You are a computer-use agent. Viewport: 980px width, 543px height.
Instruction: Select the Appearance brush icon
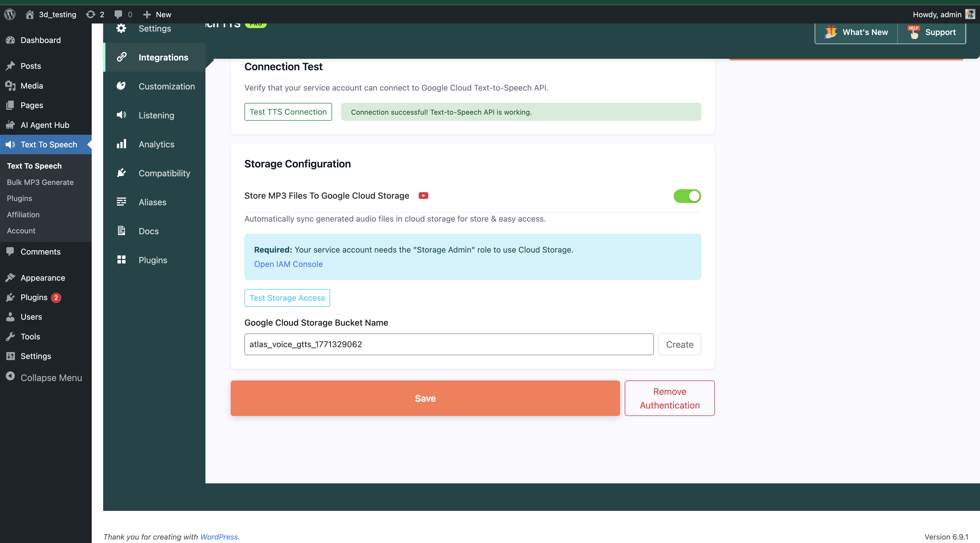(11, 278)
